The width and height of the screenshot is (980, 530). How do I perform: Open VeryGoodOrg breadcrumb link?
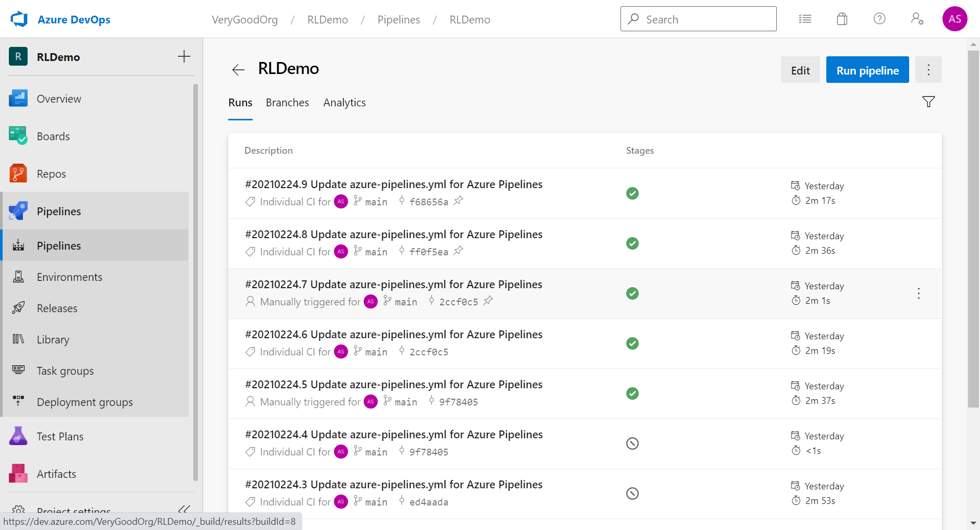coord(244,19)
